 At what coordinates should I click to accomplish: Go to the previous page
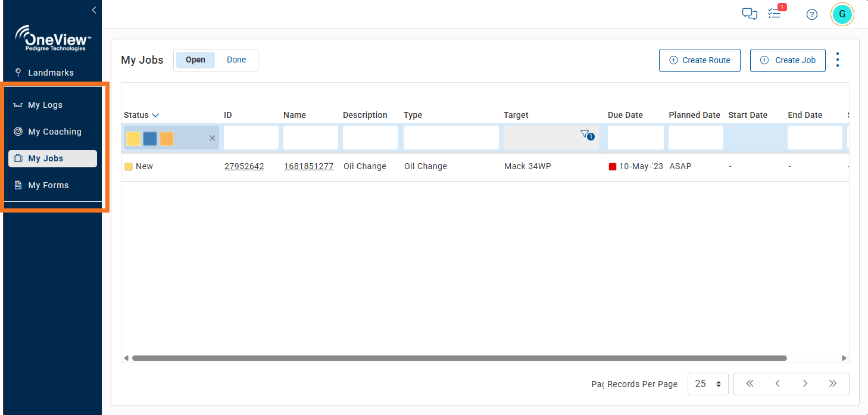coord(778,383)
